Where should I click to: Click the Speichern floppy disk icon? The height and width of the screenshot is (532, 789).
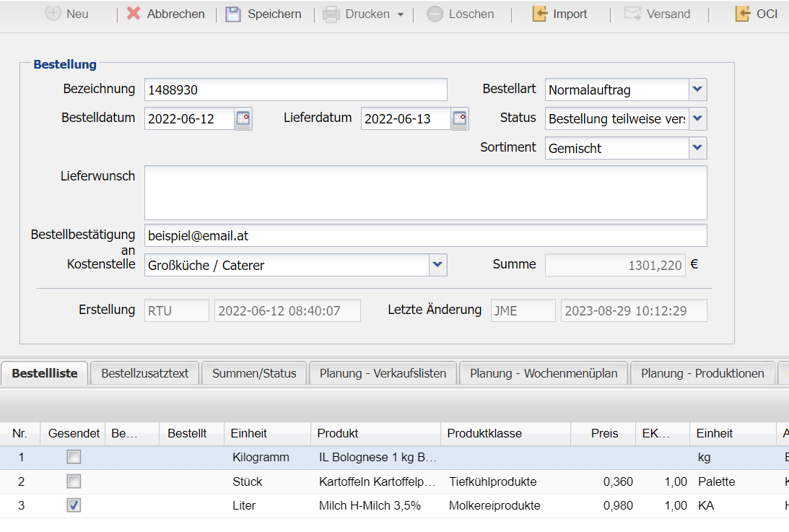pos(233,14)
